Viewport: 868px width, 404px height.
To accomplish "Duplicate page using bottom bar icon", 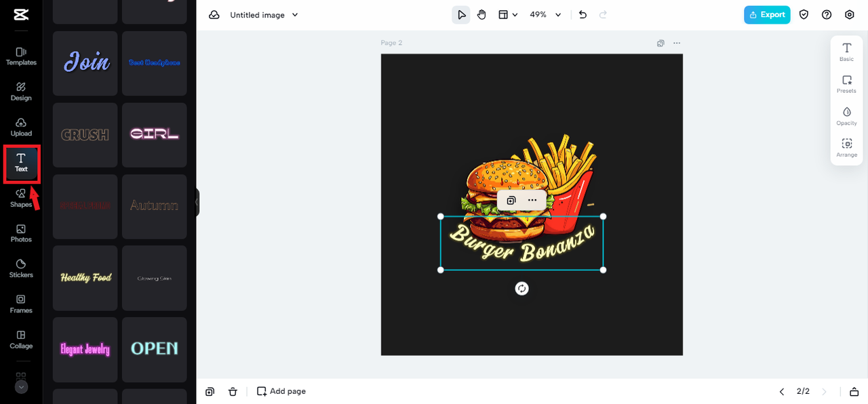I will [210, 392].
